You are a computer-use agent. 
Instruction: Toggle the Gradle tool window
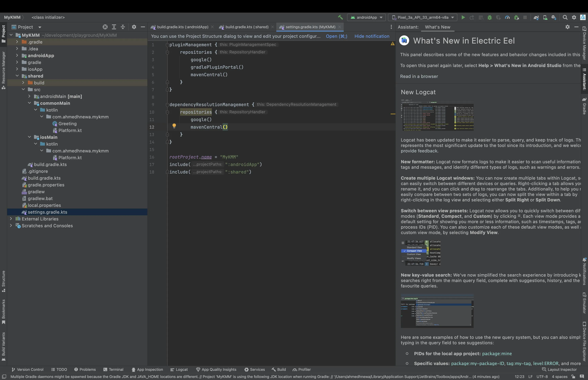[x=584, y=106]
